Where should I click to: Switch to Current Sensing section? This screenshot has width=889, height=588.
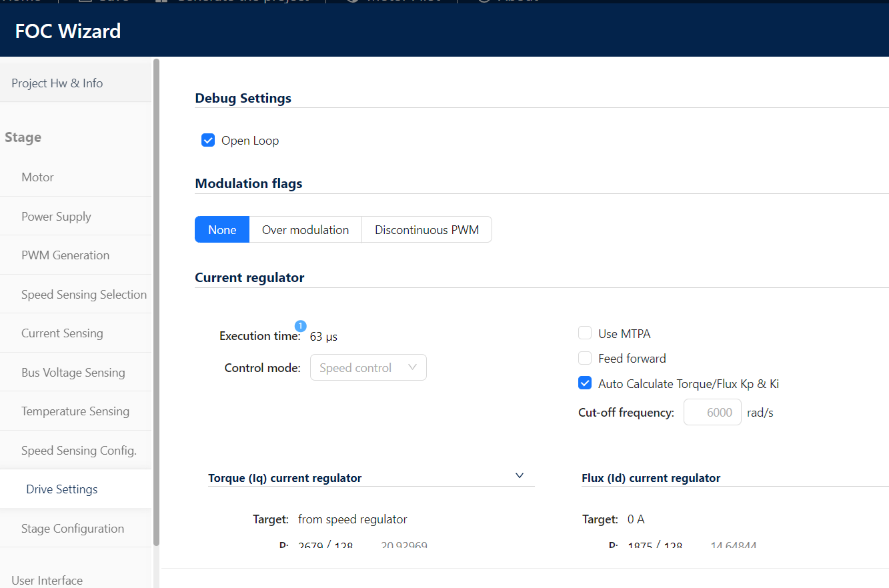tap(62, 333)
